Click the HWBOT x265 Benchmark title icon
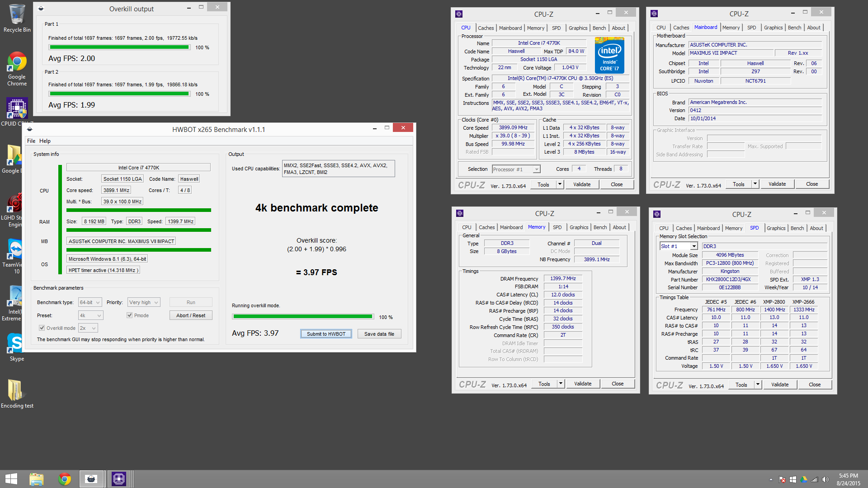Viewport: 868px width, 488px height. click(29, 129)
